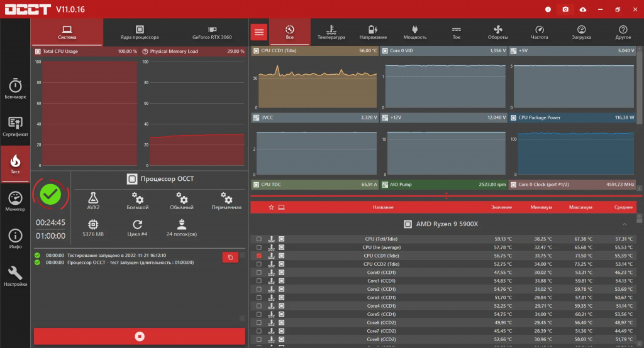Viewport: 644px width, 348px height.
Task: Click the graph and table splitter handle
Action: [x=447, y=196]
